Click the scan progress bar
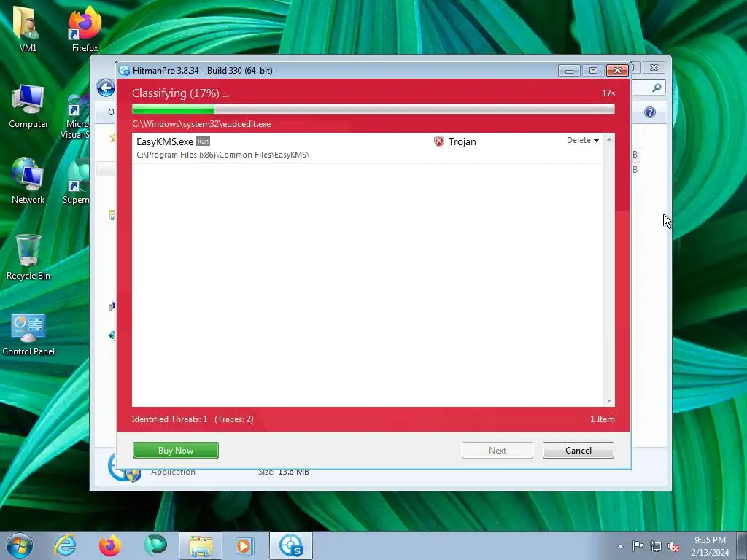The width and height of the screenshot is (747, 560). pos(373,110)
